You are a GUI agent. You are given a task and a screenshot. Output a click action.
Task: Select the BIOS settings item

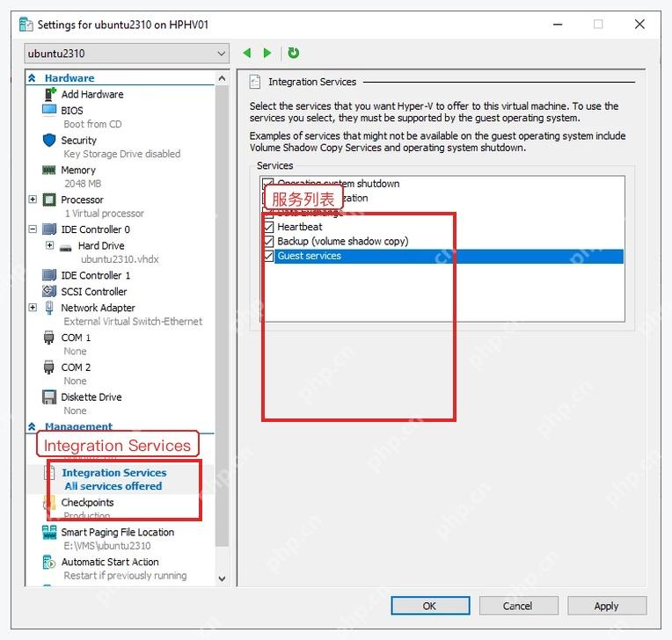point(72,111)
